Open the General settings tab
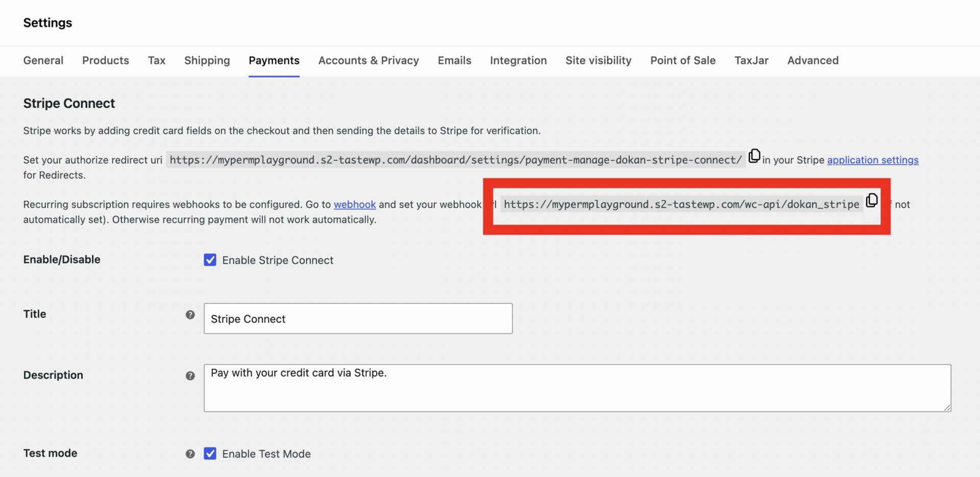This screenshot has height=477, width=980. point(43,60)
